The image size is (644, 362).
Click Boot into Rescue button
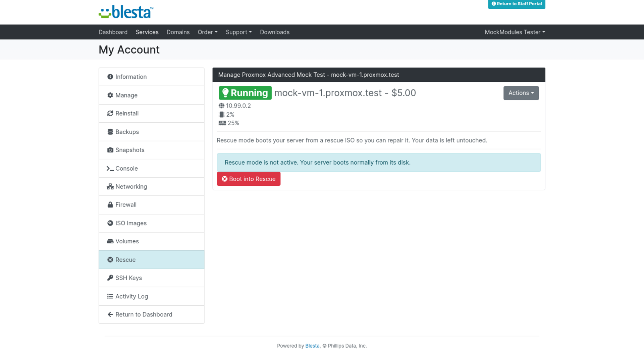[x=249, y=179]
